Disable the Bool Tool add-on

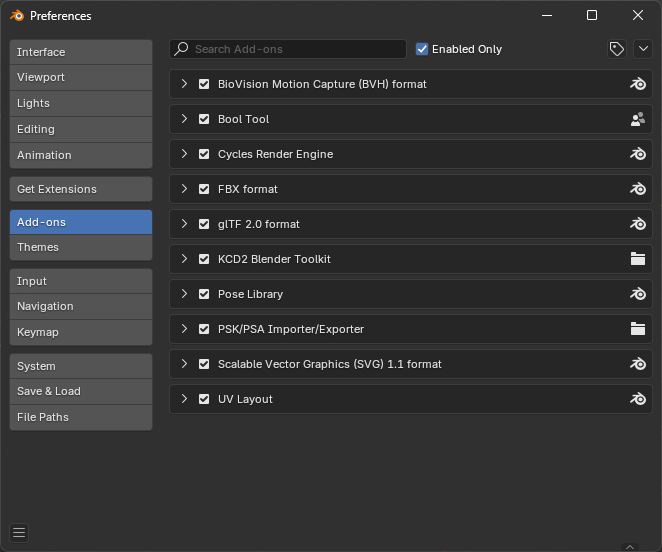click(x=204, y=119)
